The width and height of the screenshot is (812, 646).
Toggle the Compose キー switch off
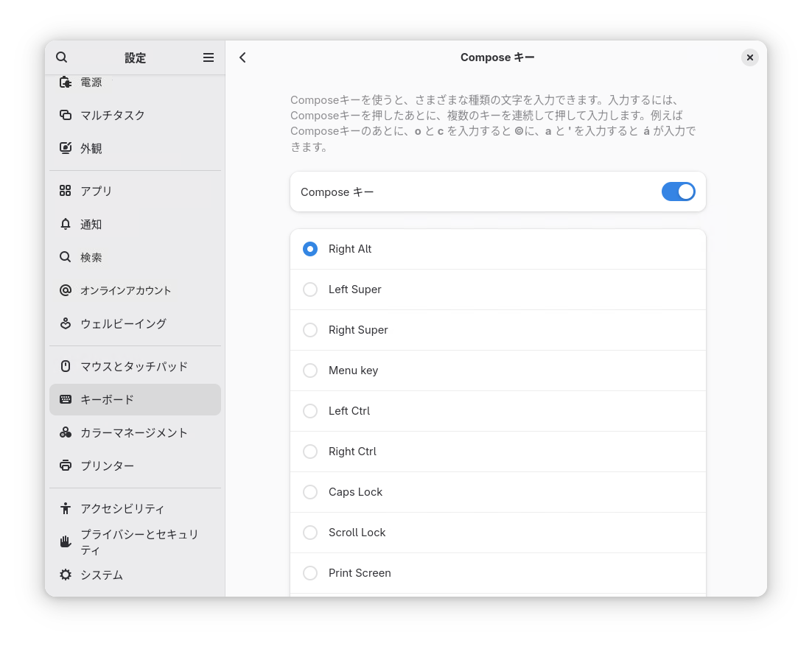678,192
